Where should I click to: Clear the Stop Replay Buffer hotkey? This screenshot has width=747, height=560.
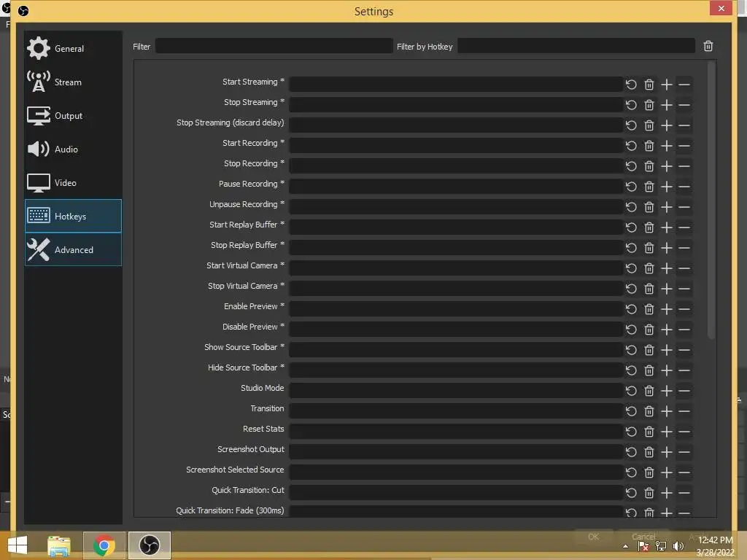tap(649, 248)
